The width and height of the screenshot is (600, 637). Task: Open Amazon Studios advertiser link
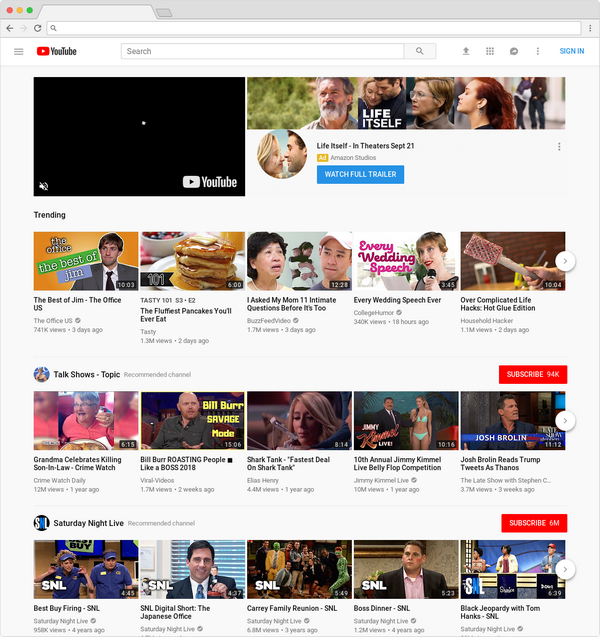pos(353,158)
